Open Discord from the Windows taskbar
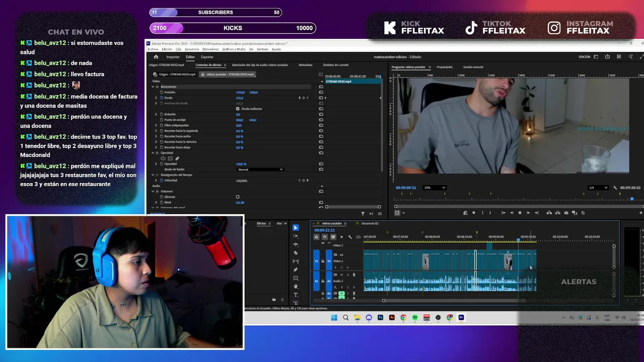The width and height of the screenshot is (644, 362). click(x=369, y=318)
